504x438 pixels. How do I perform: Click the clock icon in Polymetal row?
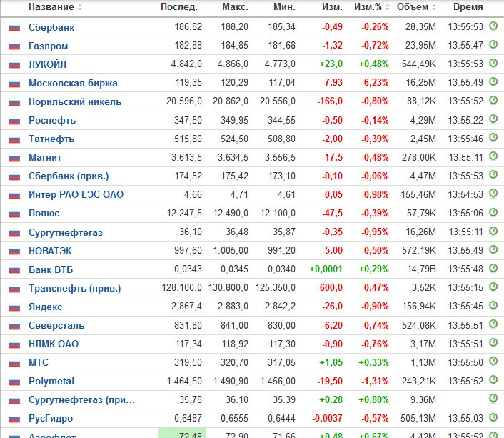(x=493, y=380)
